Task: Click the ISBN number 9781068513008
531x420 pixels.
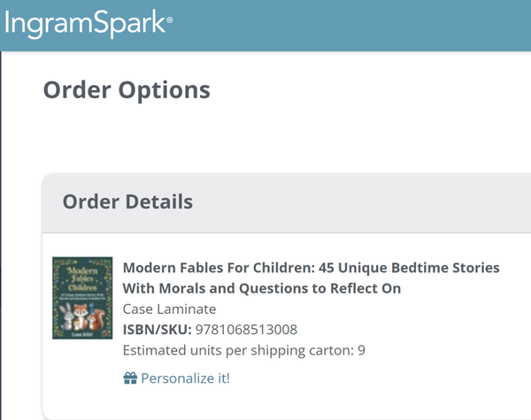Action: (246, 330)
